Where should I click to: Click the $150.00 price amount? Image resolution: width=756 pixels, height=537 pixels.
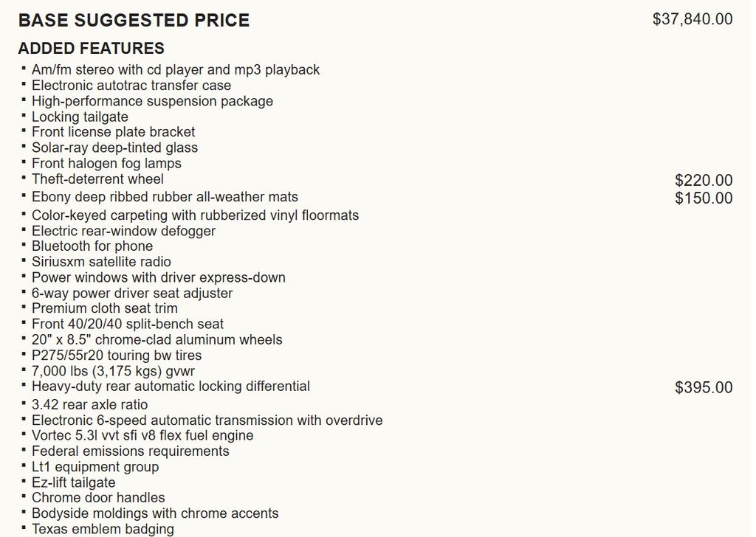(704, 198)
